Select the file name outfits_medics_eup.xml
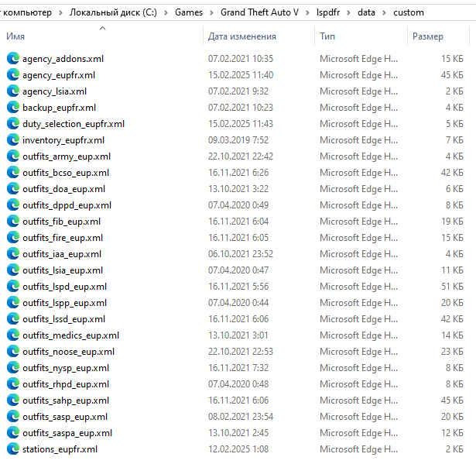476x471 pixels. point(70,335)
